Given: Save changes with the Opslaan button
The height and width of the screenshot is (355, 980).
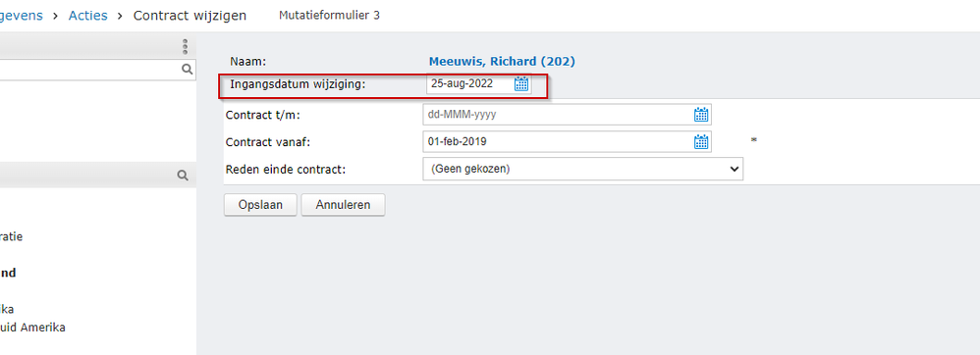Looking at the screenshot, I should point(260,205).
